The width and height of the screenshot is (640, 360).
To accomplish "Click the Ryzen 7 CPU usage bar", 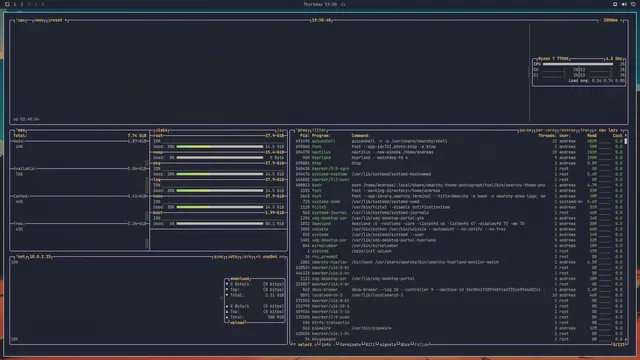I will point(578,64).
